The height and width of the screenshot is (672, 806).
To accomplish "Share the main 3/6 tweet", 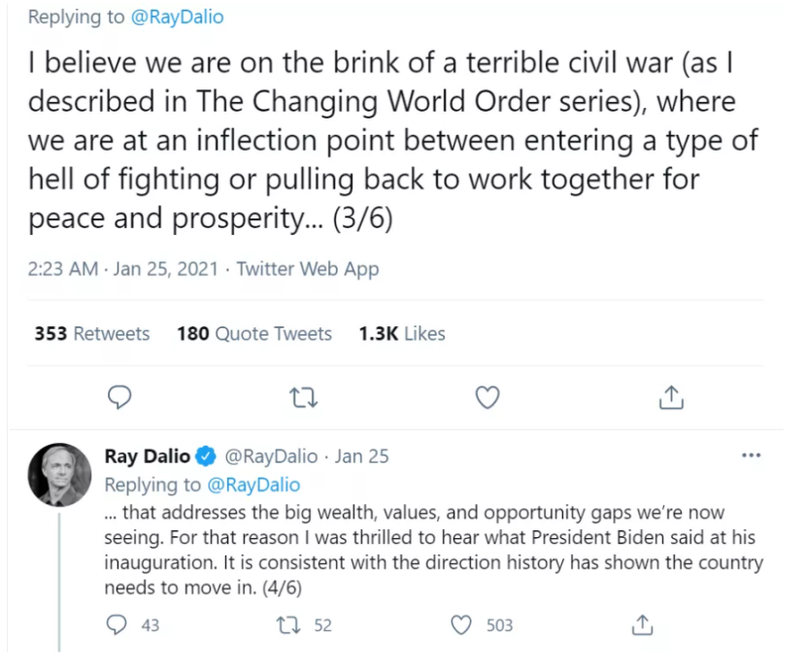I will pos(672,396).
